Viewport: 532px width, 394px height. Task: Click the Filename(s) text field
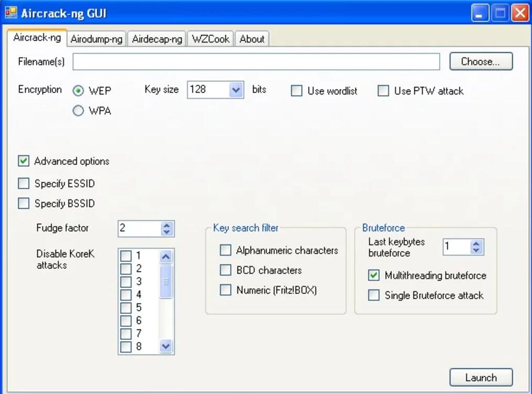(x=256, y=61)
